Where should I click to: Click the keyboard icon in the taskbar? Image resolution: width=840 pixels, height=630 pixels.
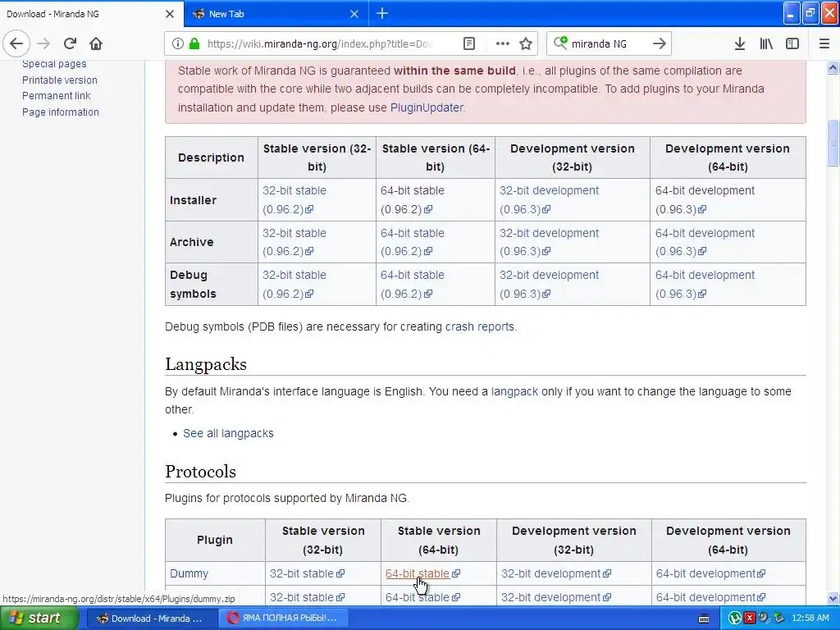(x=704, y=619)
